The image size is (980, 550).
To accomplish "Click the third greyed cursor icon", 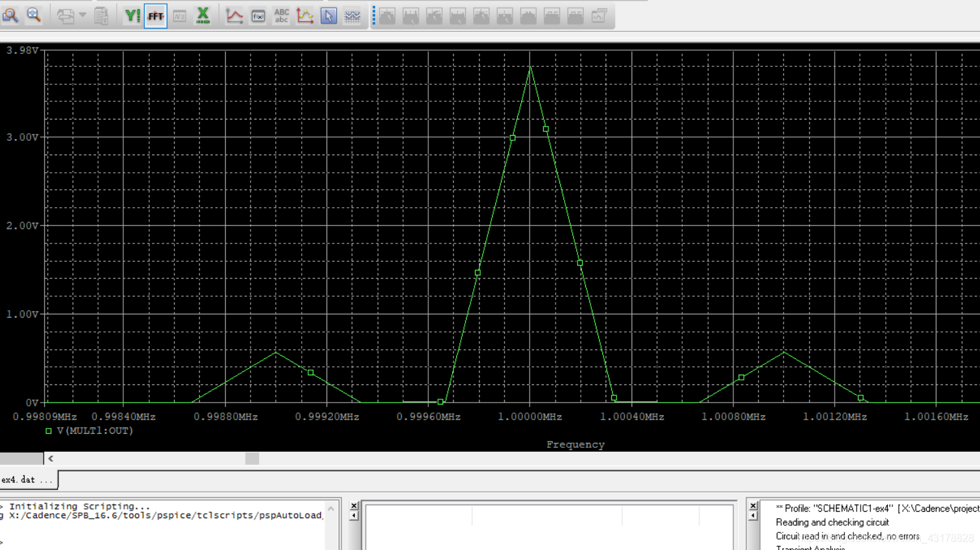I will coord(434,16).
